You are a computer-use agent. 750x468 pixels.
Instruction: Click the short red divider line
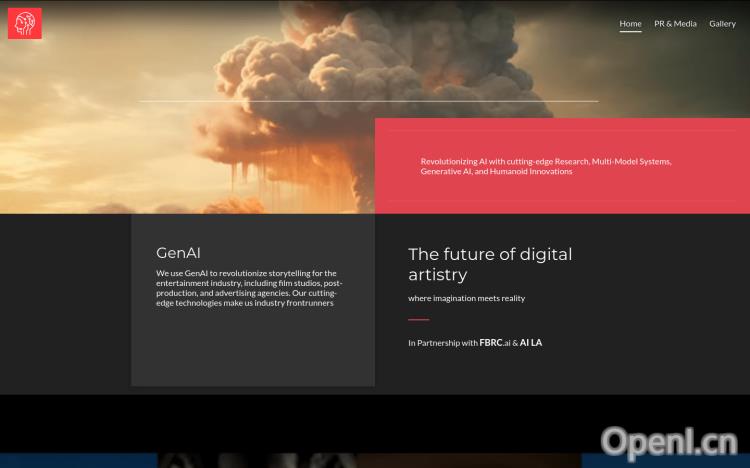pos(418,320)
